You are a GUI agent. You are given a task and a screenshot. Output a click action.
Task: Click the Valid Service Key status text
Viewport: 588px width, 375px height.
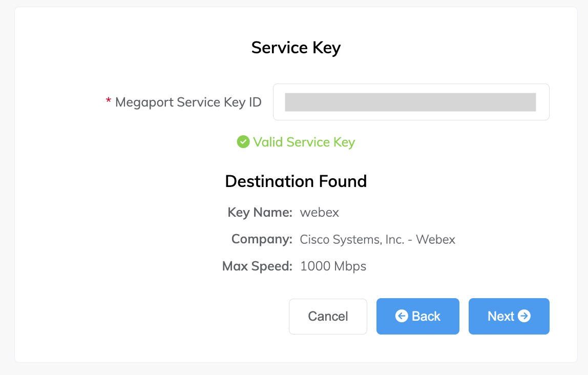(x=303, y=142)
